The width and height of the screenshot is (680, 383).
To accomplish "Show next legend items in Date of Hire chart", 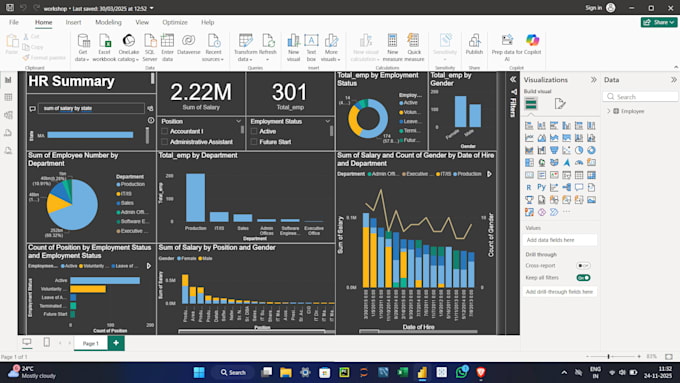I will tap(489, 174).
